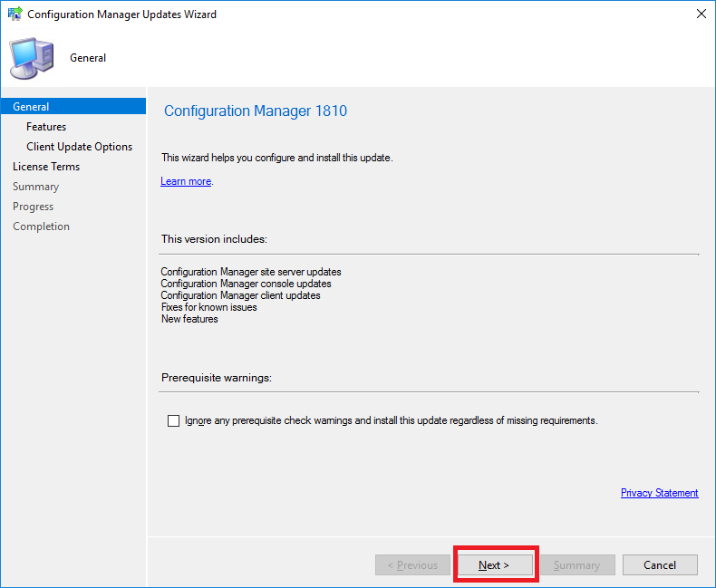Click 'Prerequisite warnings:' label

coord(217,378)
